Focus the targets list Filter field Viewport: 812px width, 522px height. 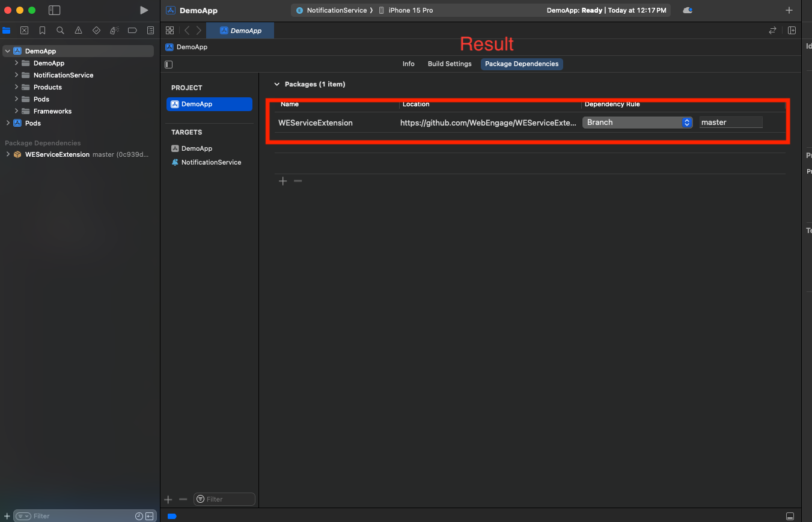point(225,499)
